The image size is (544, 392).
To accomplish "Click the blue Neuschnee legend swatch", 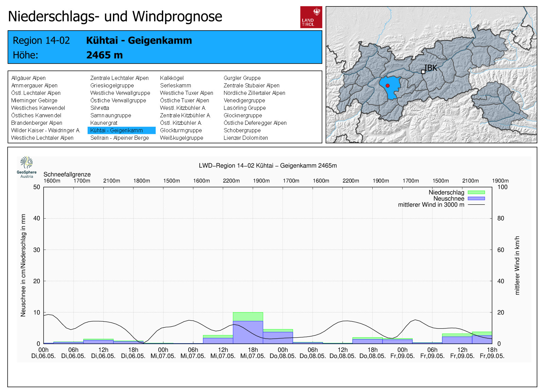I will 476,199.
